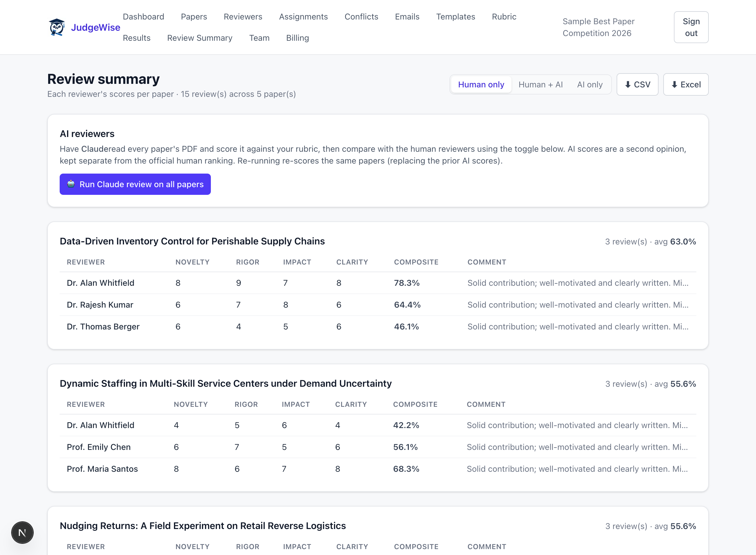Click Dr. Thomas Berger's truncated comment

pos(578,327)
